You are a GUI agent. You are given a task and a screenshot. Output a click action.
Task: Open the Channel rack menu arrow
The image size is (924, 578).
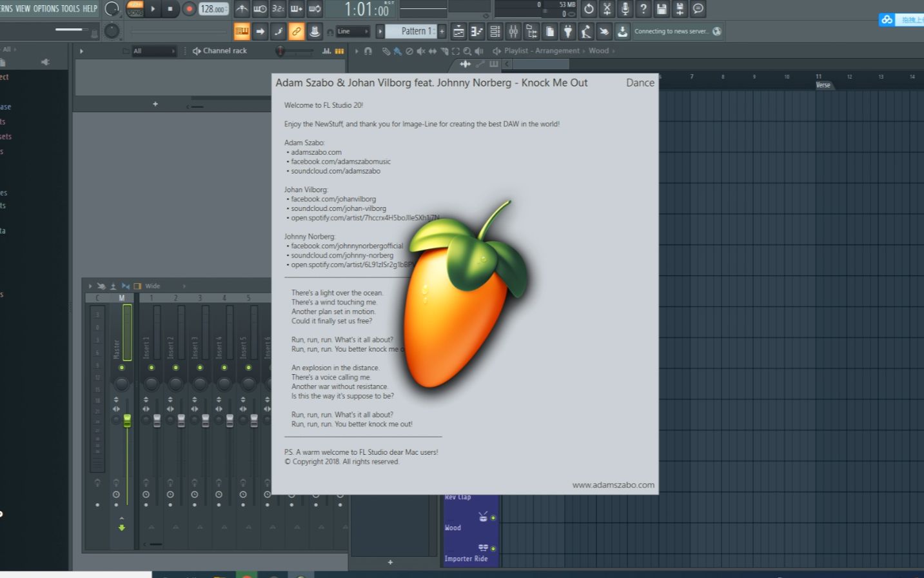pyautogui.click(x=81, y=51)
